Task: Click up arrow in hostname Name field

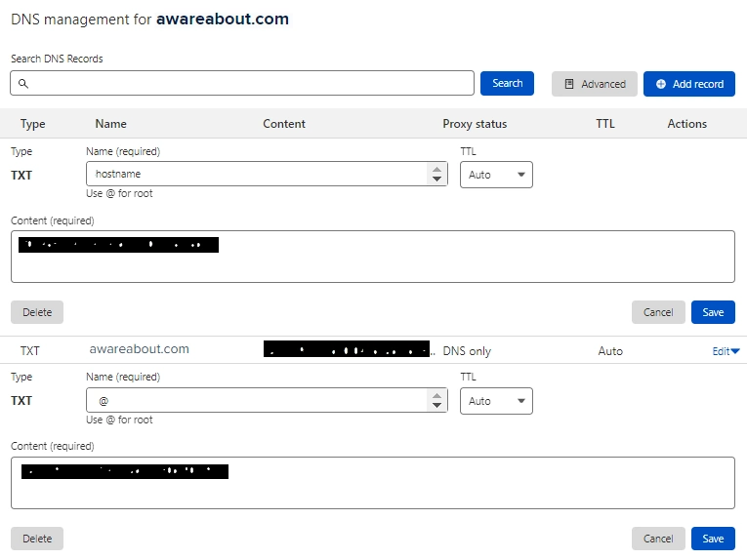Action: pyautogui.click(x=436, y=170)
